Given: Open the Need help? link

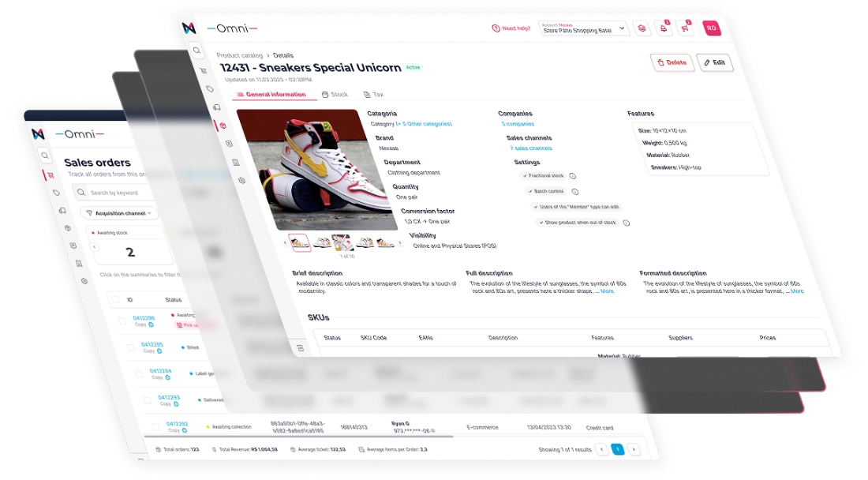Looking at the screenshot, I should point(511,28).
